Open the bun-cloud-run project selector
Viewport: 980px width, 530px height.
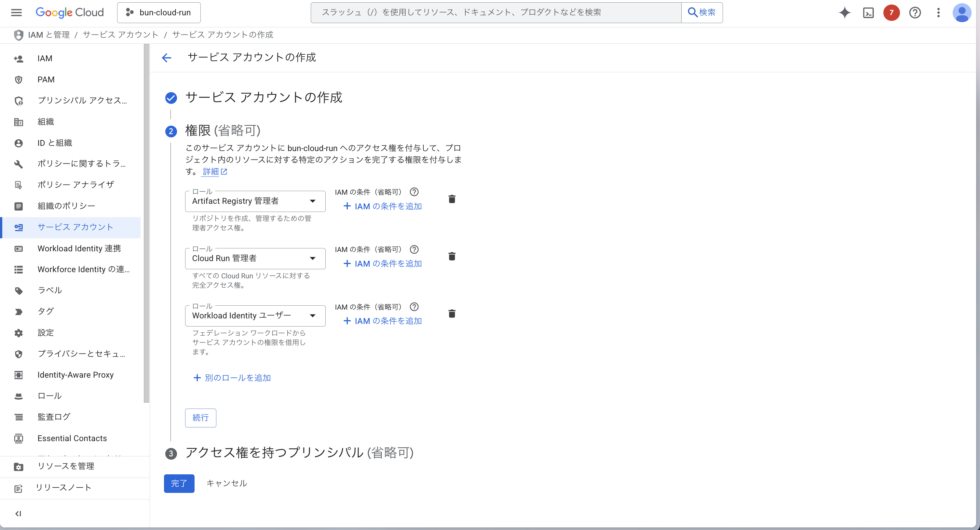159,13
